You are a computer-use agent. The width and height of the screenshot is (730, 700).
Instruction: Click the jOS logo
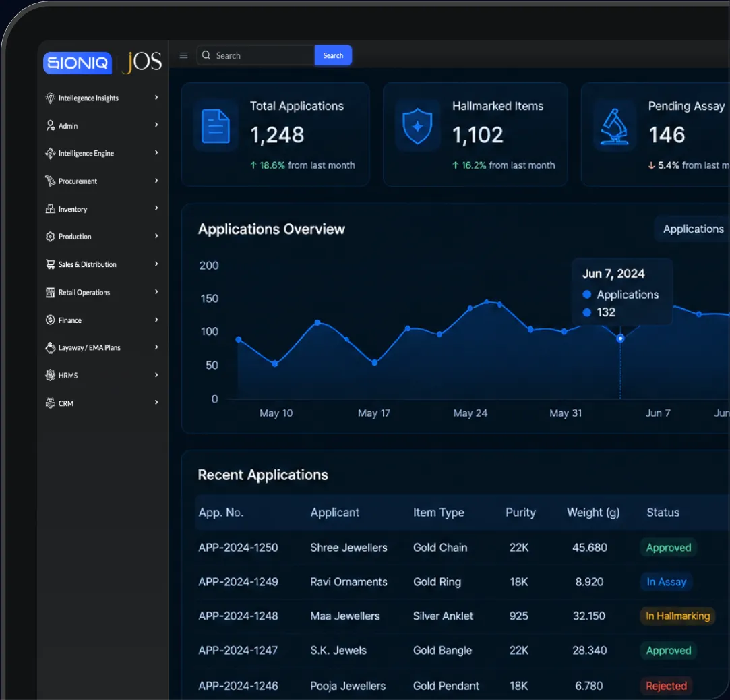(142, 62)
